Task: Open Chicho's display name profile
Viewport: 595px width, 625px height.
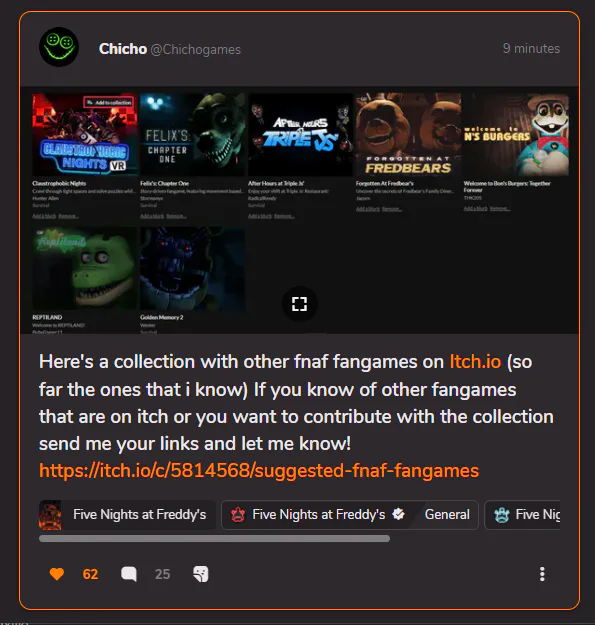Action: [123, 49]
